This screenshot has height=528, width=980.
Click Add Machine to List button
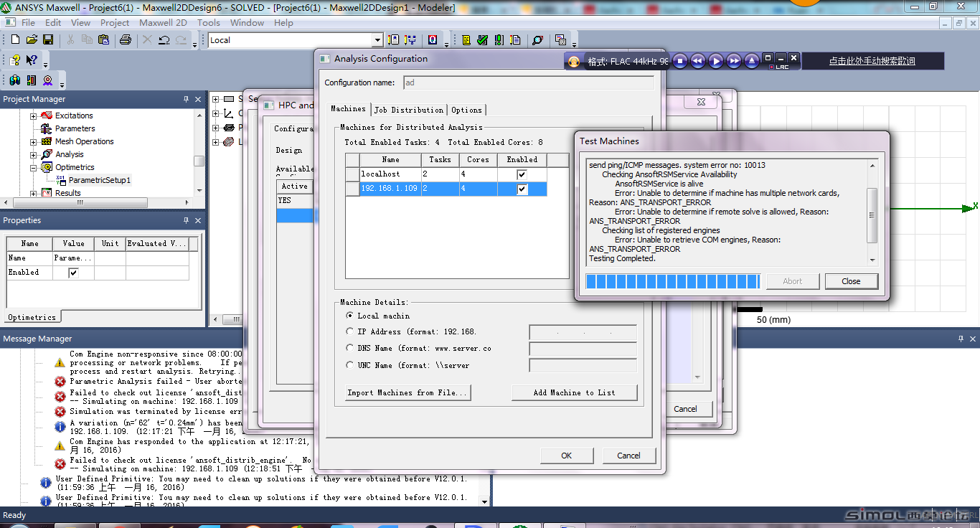[x=574, y=392]
